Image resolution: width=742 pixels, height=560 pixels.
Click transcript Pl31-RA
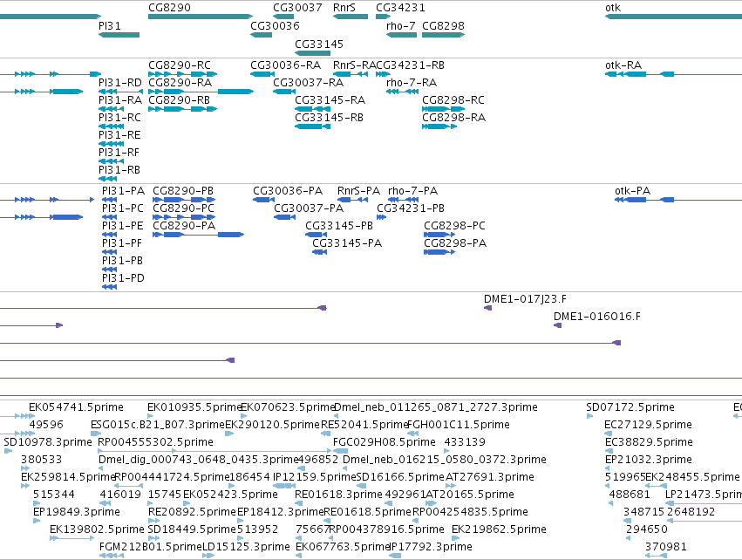point(112,109)
